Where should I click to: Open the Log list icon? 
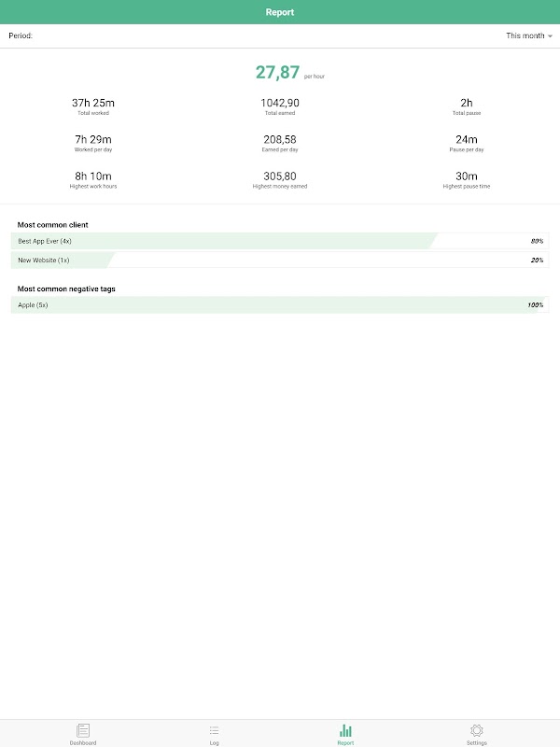[215, 730]
